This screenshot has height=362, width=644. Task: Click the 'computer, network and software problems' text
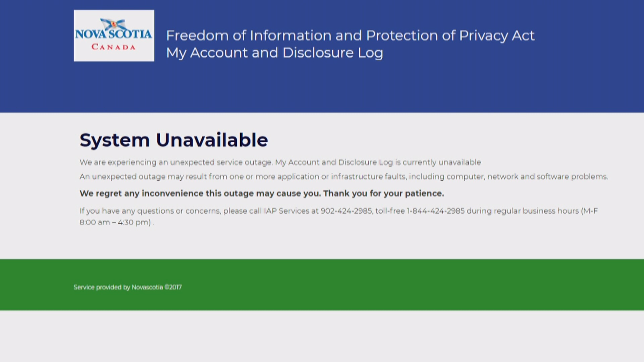coord(527,177)
